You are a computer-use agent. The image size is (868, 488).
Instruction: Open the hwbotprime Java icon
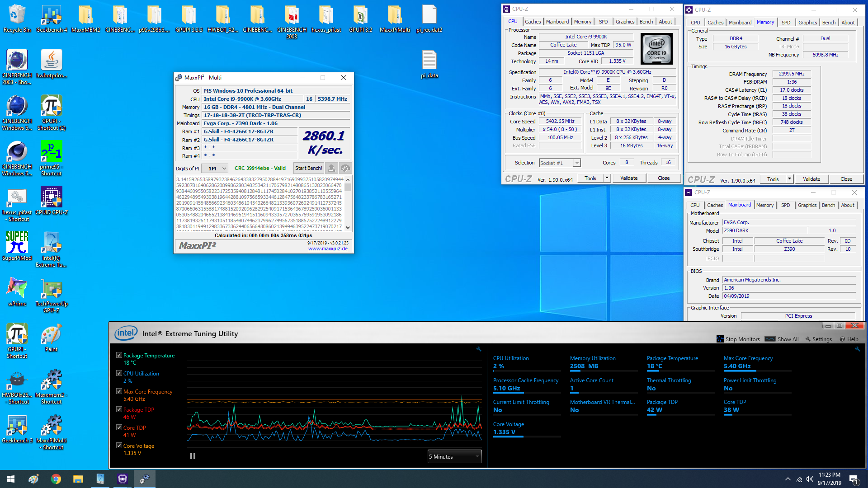click(x=52, y=64)
